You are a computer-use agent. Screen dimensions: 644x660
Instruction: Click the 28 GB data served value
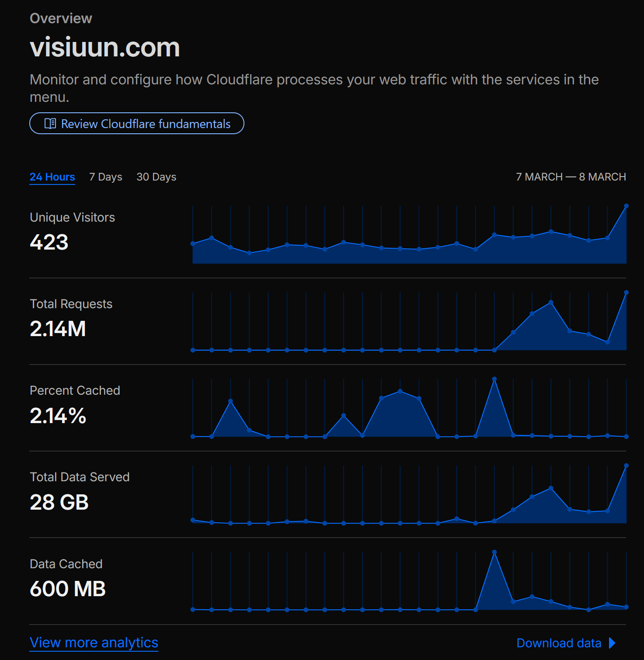(59, 502)
